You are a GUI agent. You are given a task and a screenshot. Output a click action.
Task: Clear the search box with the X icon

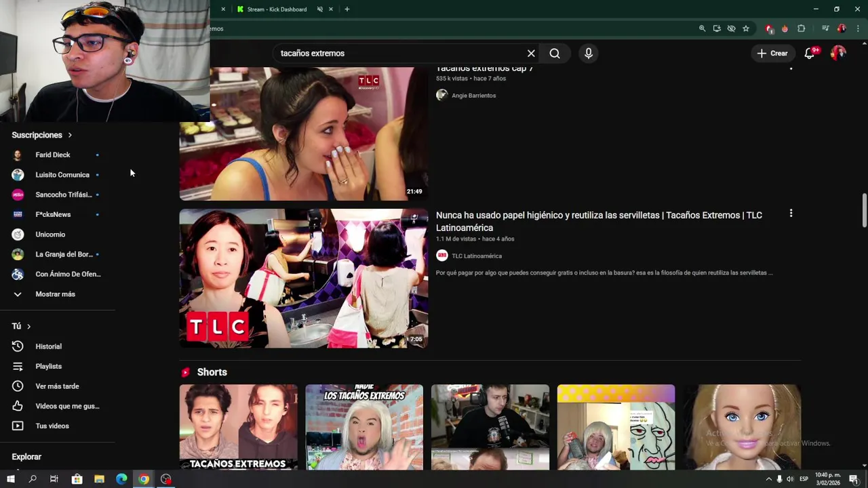coord(531,54)
